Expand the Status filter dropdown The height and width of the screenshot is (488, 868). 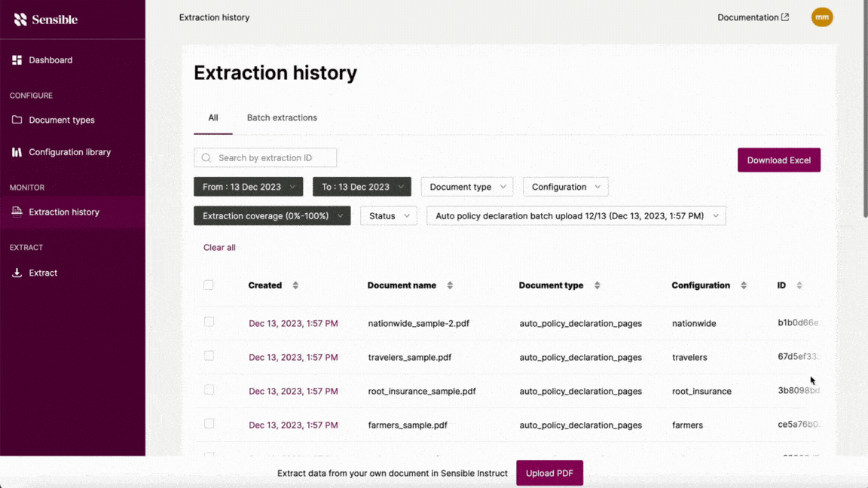(x=388, y=216)
